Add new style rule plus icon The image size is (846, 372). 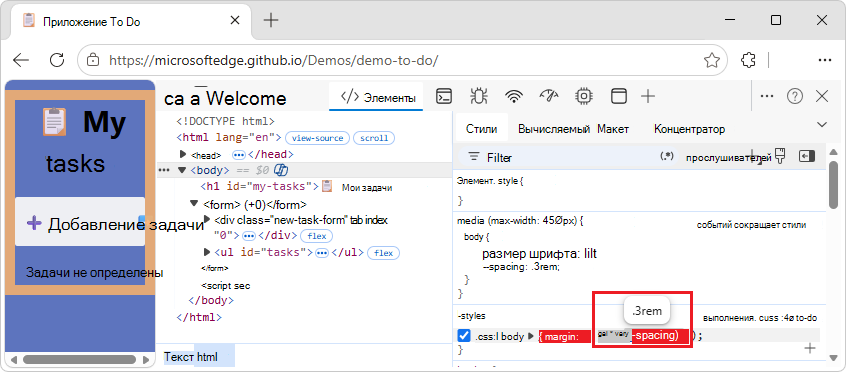pos(809,348)
